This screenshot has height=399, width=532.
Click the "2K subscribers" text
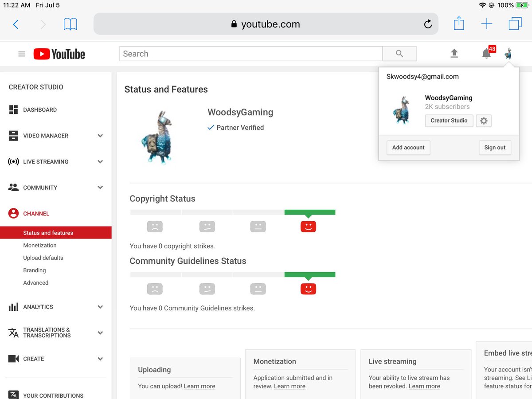pyautogui.click(x=447, y=107)
